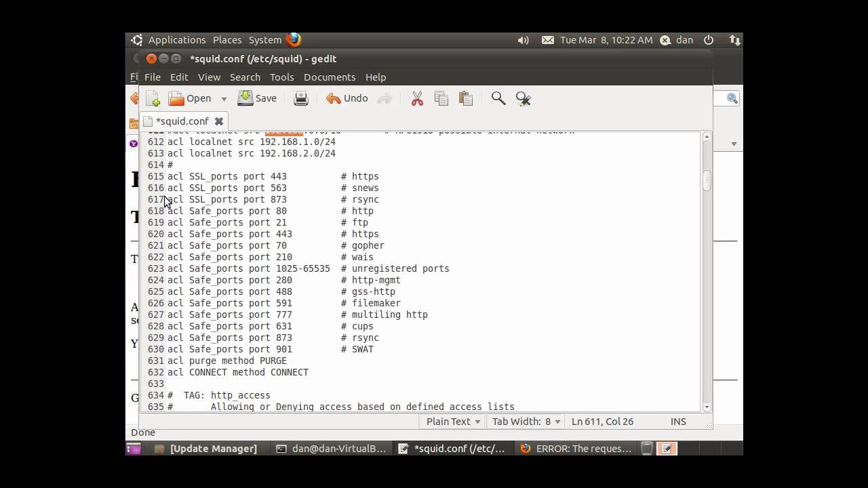This screenshot has width=868, height=488.
Task: Click the line "acl CONNECT method CONNECT"
Action: pyautogui.click(x=238, y=372)
